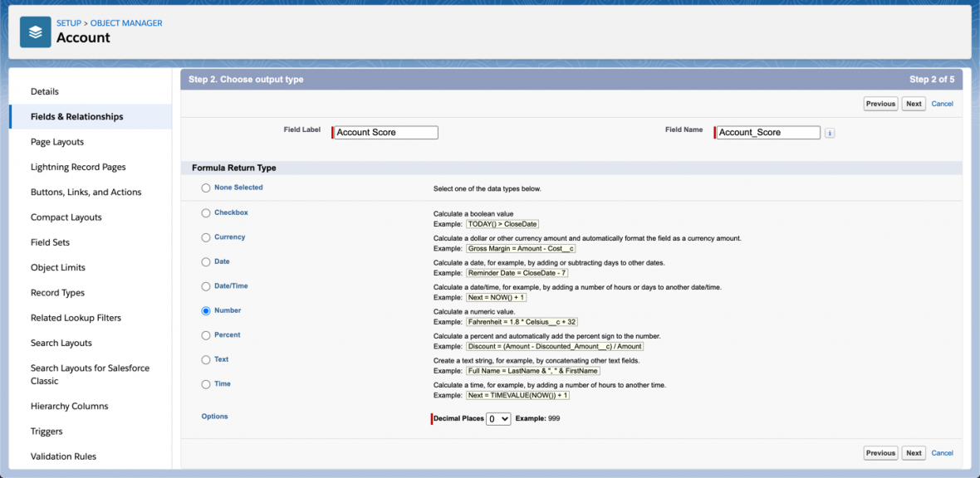Go to the Triggers section
Viewport: 980px width, 478px height.
47,431
